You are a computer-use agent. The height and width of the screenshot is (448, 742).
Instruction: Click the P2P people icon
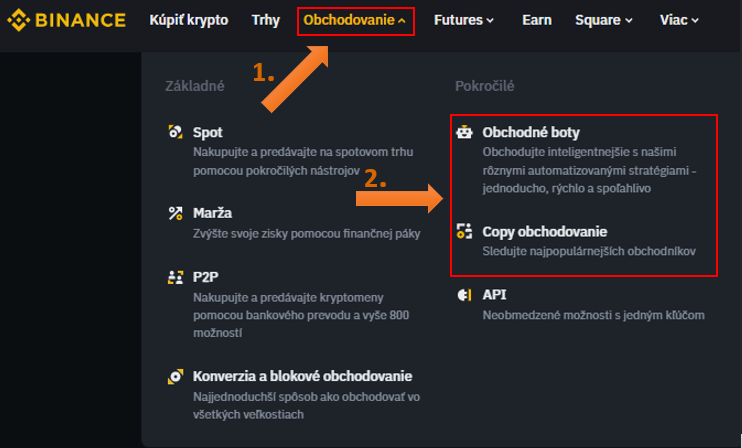pos(174,278)
